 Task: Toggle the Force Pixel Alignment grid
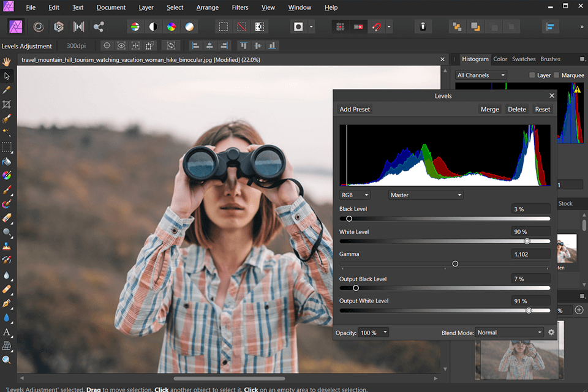click(x=340, y=26)
